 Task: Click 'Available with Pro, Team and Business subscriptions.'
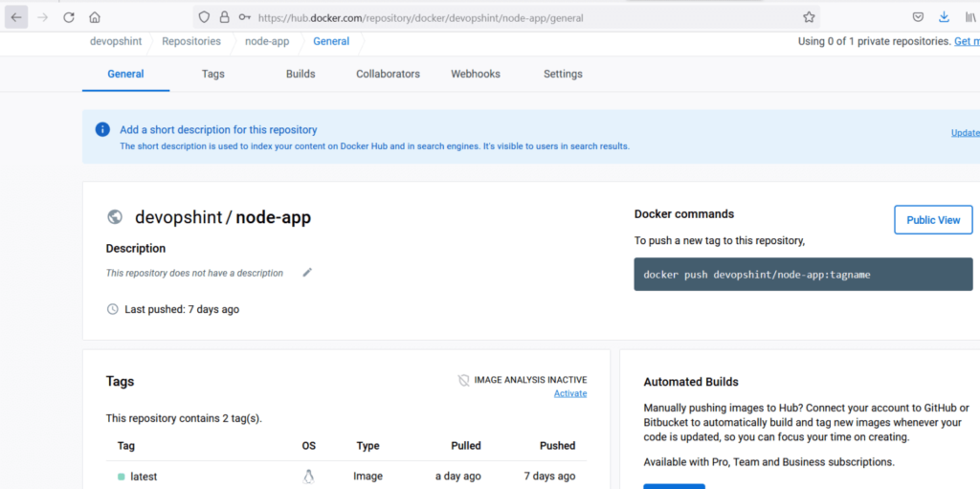768,463
